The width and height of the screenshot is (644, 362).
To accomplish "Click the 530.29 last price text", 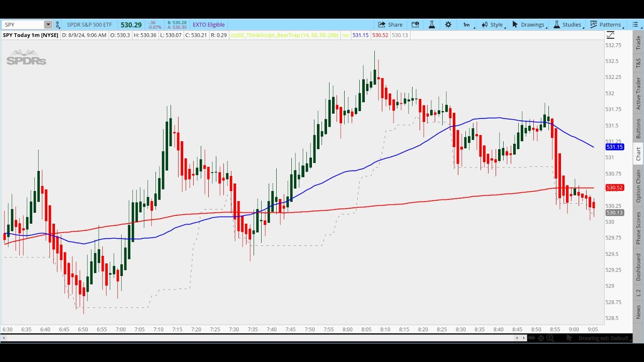I will (x=131, y=25).
